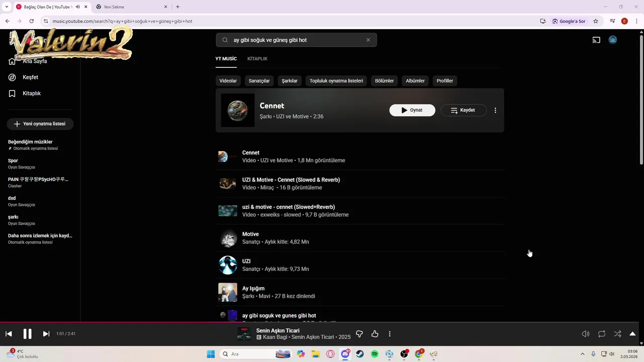Clear the search query with X
The height and width of the screenshot is (362, 644).
click(368, 40)
